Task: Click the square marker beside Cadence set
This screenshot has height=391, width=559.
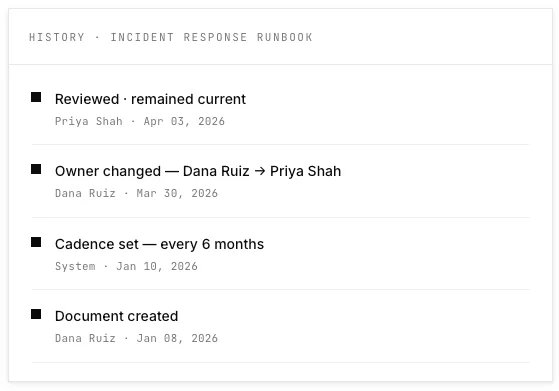Action: point(36,242)
